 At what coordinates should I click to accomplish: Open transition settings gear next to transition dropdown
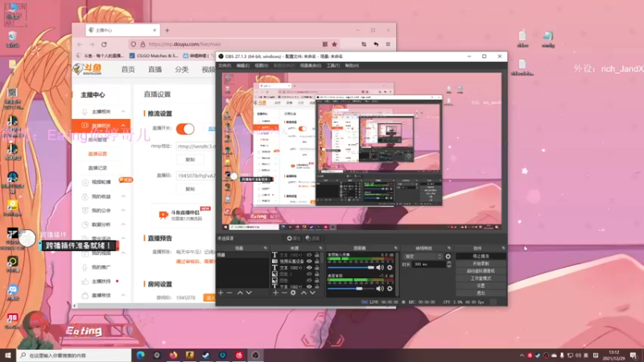point(448,257)
